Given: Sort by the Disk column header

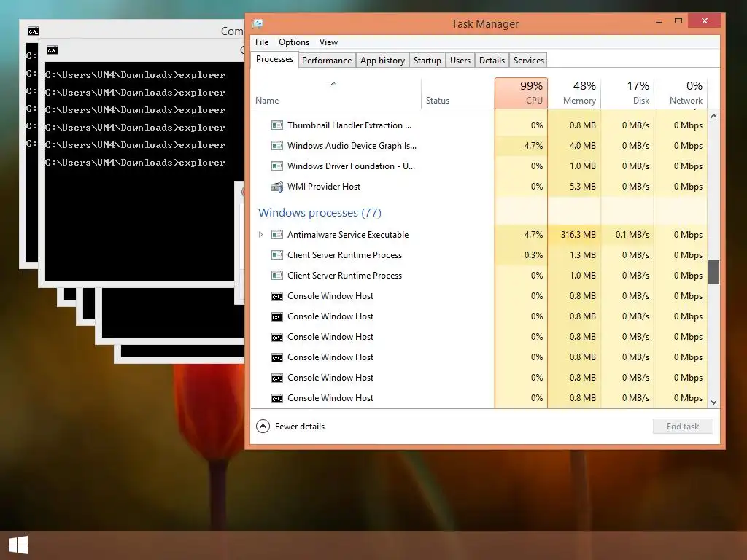Looking at the screenshot, I should 628,93.
